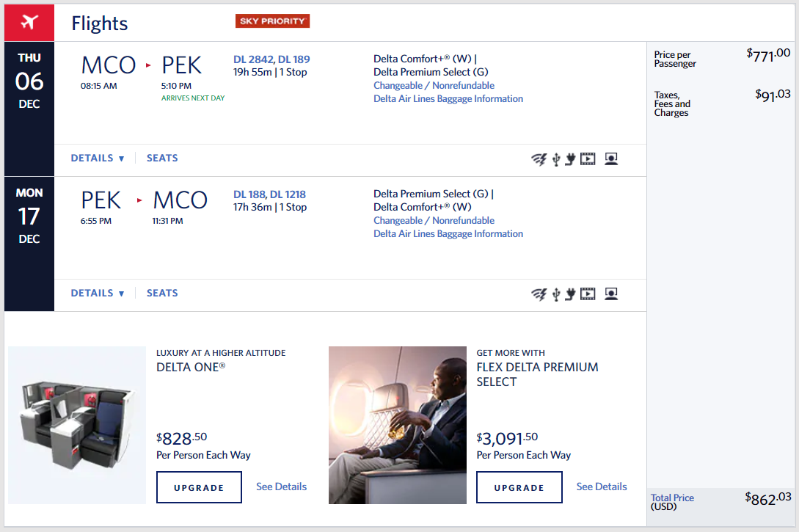Click Upgrade for Flex Delta Premium Select

519,487
